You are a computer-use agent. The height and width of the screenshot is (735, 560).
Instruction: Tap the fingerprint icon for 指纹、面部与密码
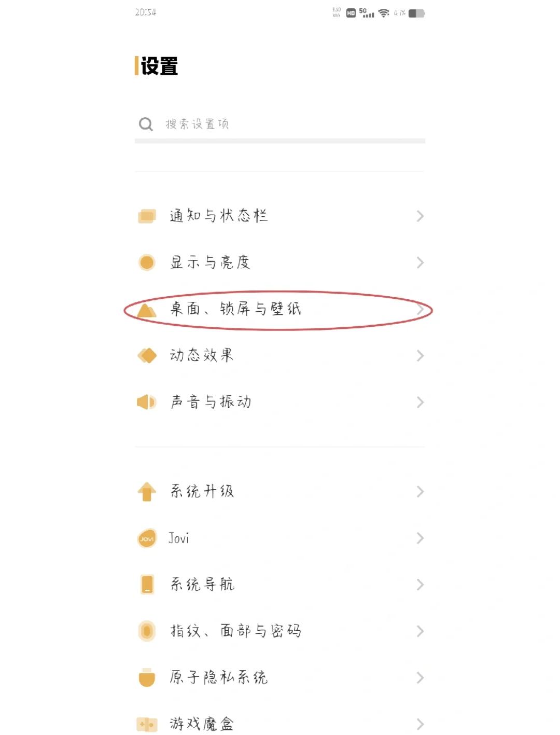pos(147,631)
